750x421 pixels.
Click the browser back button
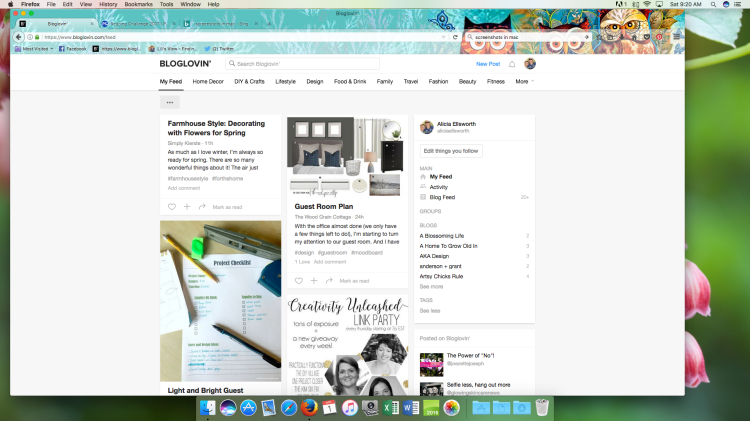[18, 37]
